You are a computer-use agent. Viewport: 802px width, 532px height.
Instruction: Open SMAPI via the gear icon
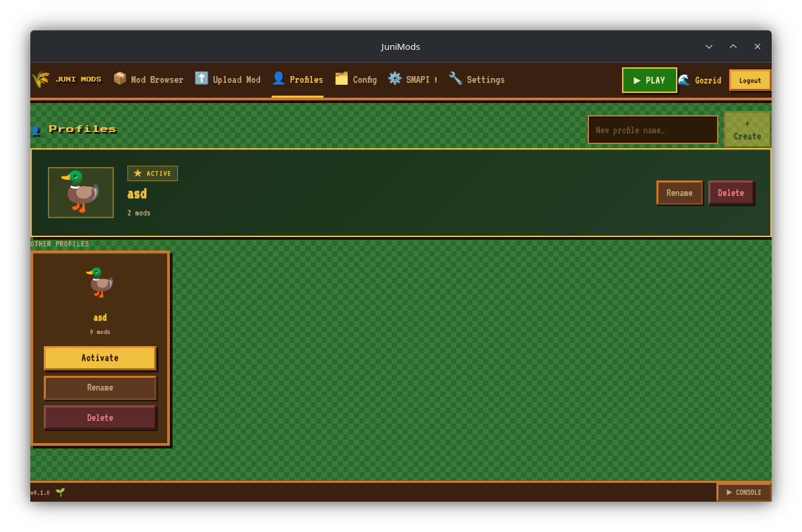394,78
